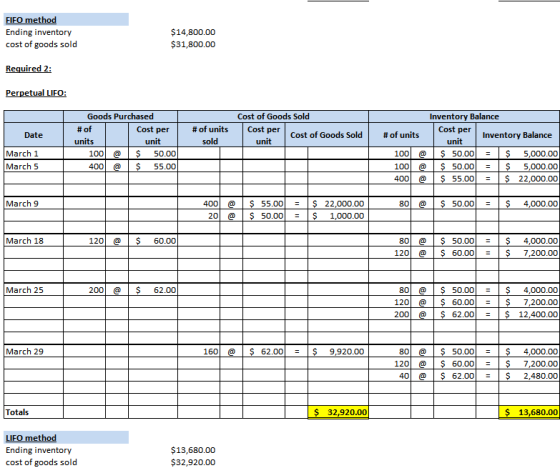Select the Date column header

[x=34, y=135]
